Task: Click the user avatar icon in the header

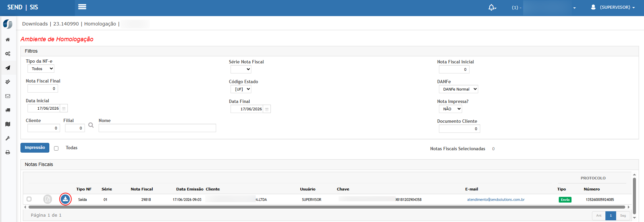Action: tap(593, 7)
